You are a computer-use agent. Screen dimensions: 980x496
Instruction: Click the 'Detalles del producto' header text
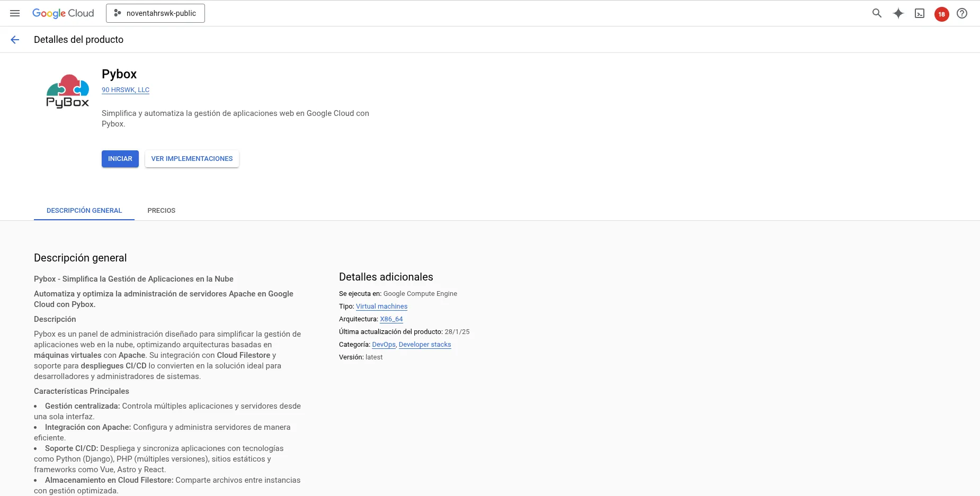pos(78,40)
